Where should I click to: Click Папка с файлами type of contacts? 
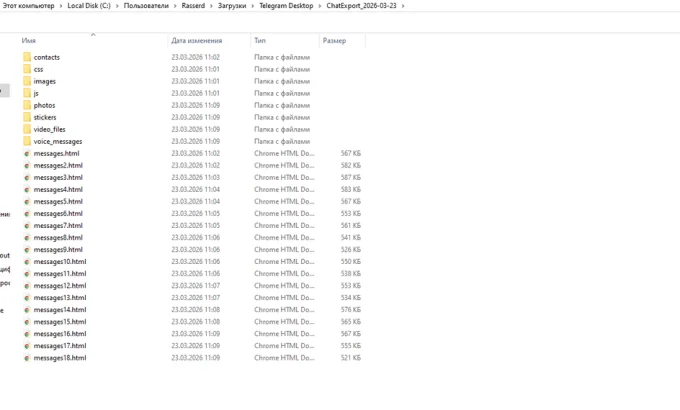pos(282,57)
